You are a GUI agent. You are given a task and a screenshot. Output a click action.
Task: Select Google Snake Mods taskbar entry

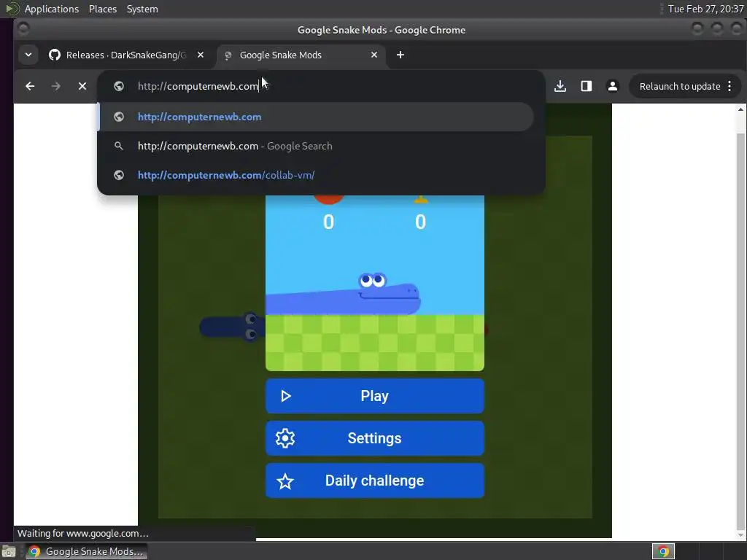click(86, 551)
